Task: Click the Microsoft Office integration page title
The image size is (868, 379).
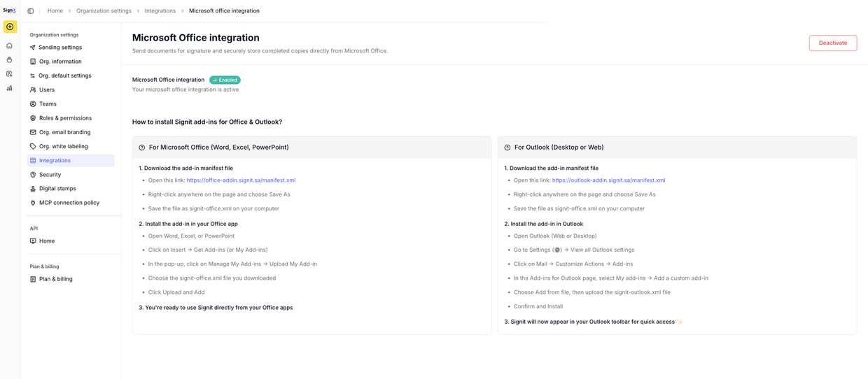Action: coord(196,38)
